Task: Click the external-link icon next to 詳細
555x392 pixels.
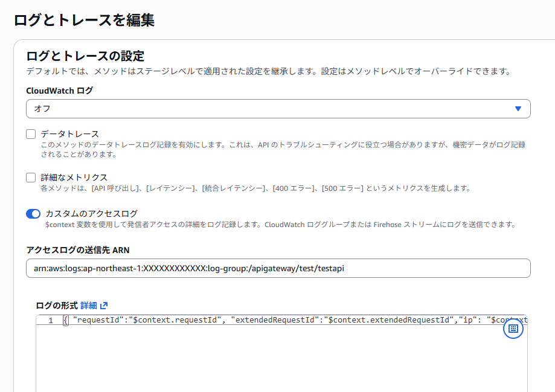Action: point(104,305)
